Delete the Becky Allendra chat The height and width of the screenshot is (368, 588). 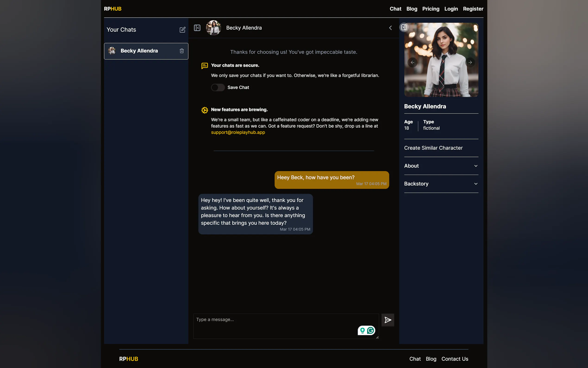pos(181,51)
